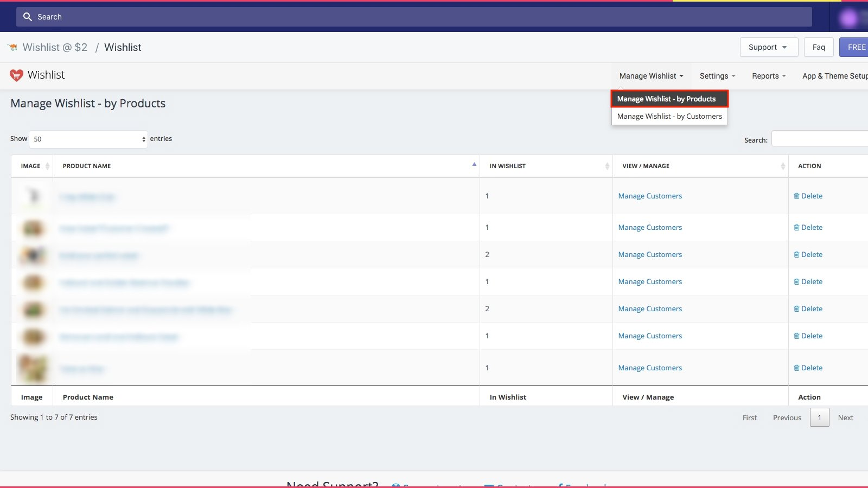Click inside the table Search field
This screenshot has width=868, height=488.
pyautogui.click(x=819, y=139)
